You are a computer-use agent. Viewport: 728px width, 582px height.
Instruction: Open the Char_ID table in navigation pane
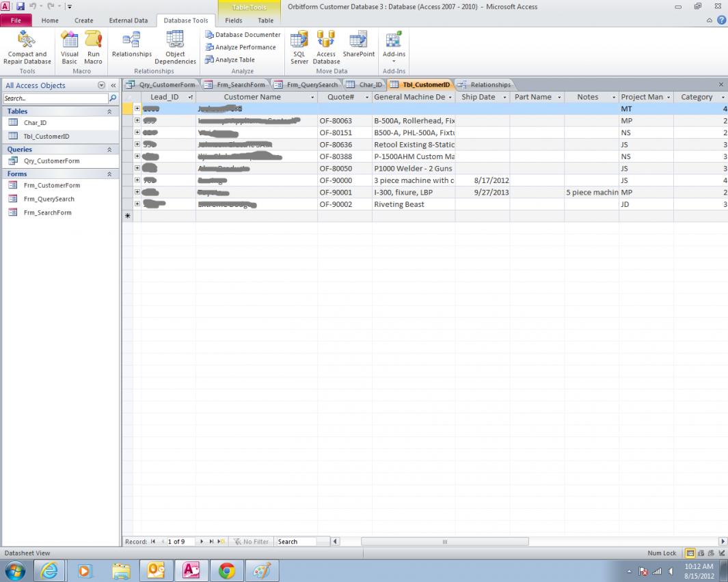click(x=36, y=122)
